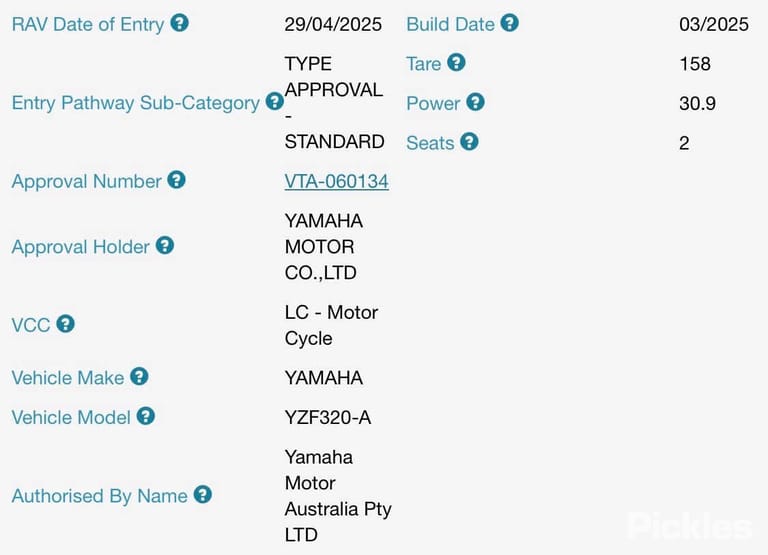The image size is (768, 555).
Task: Show the Authorised By Name help tooltip
Action: (x=202, y=495)
